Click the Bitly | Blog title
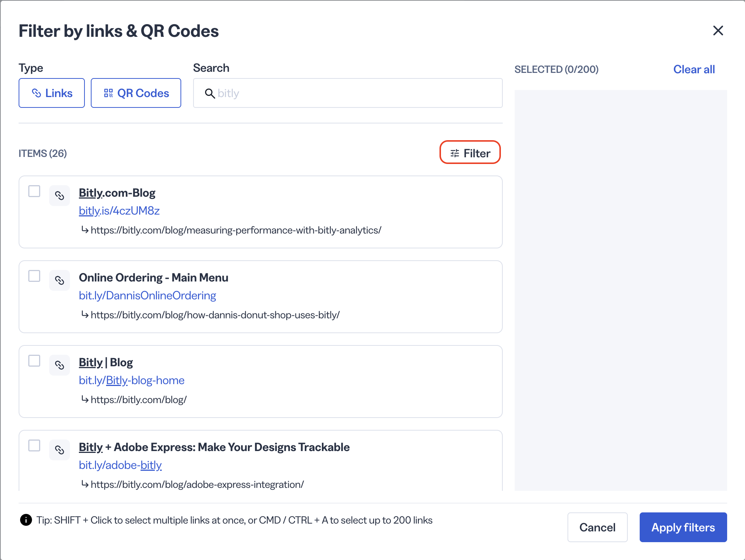This screenshot has width=745, height=560. 106,363
